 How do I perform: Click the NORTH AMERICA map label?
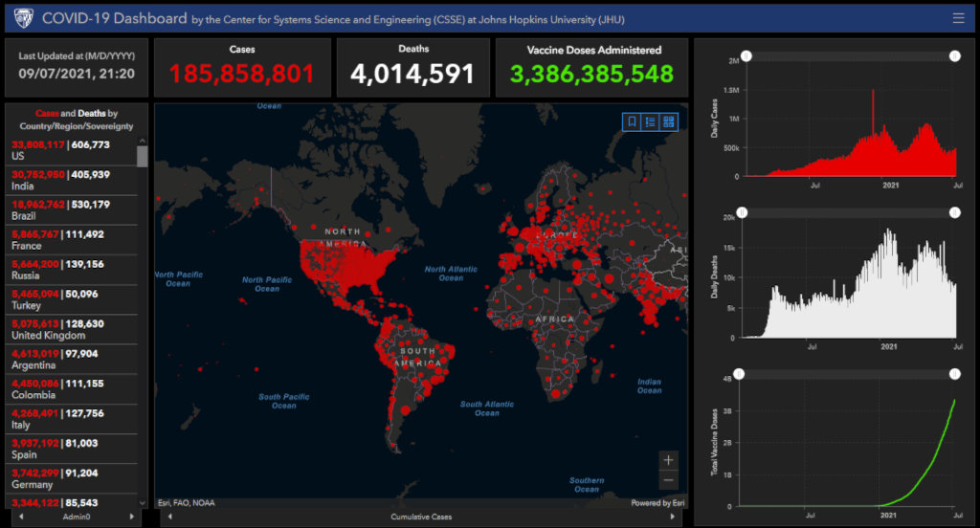343,237
